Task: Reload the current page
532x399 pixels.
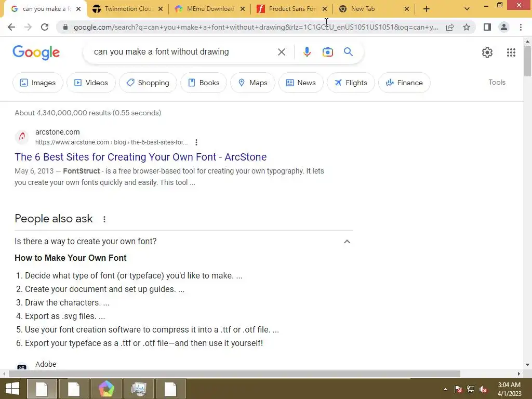Action: [45, 27]
